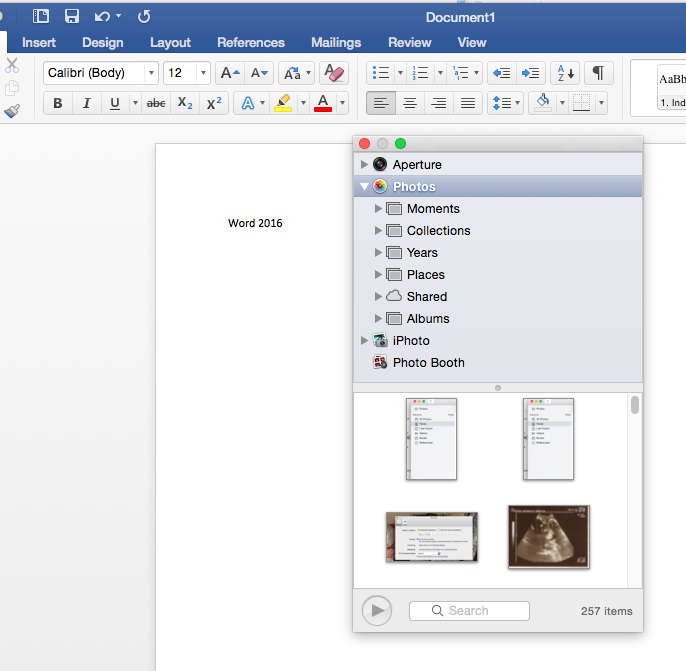Viewport: 686px width, 671px height.
Task: Apply the bulleted list icon
Action: (x=379, y=73)
